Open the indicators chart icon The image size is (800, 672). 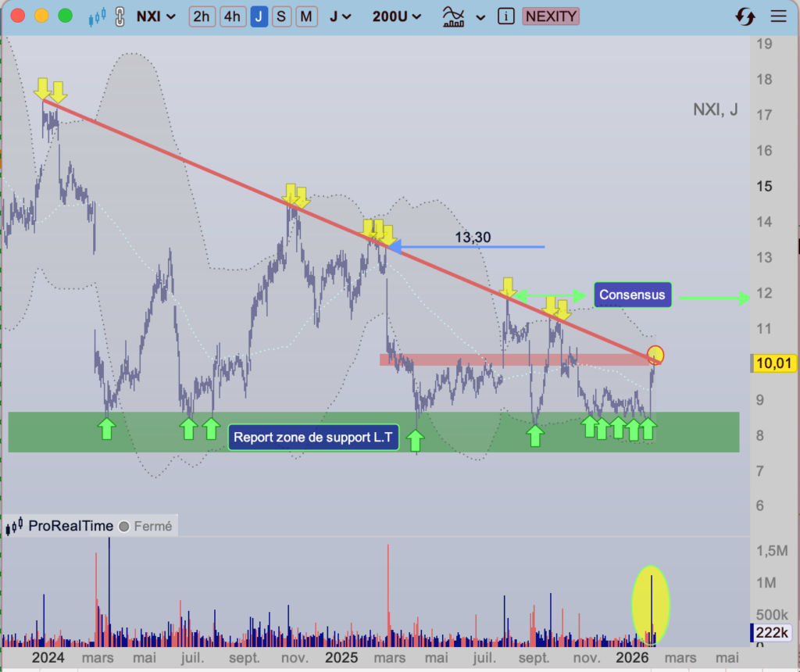click(x=454, y=17)
